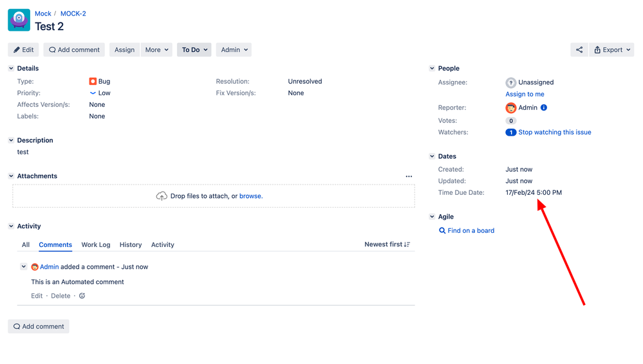Viewport: 643px width, 364px height.
Task: Click the description text 'test'
Action: tap(23, 152)
